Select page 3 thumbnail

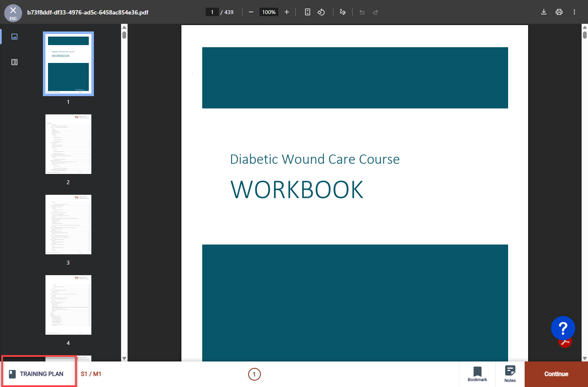coord(68,225)
